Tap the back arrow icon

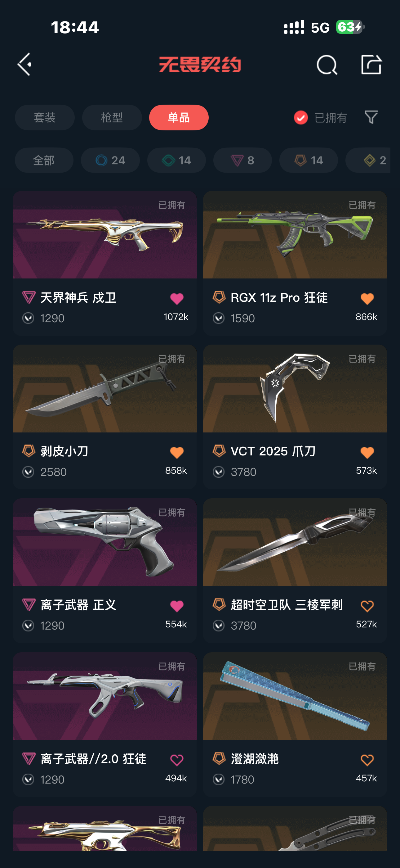(x=24, y=64)
